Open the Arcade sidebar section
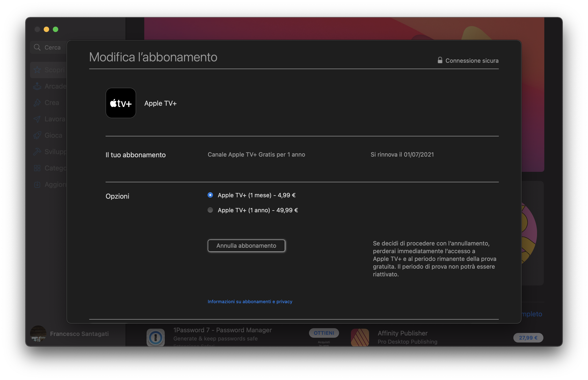Image resolution: width=588 pixels, height=380 pixels. tap(48, 86)
